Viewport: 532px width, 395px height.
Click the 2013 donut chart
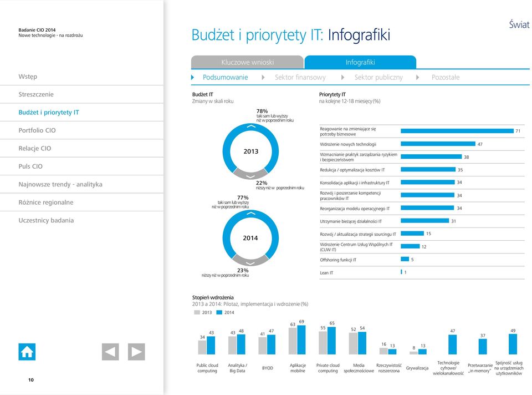click(x=250, y=151)
